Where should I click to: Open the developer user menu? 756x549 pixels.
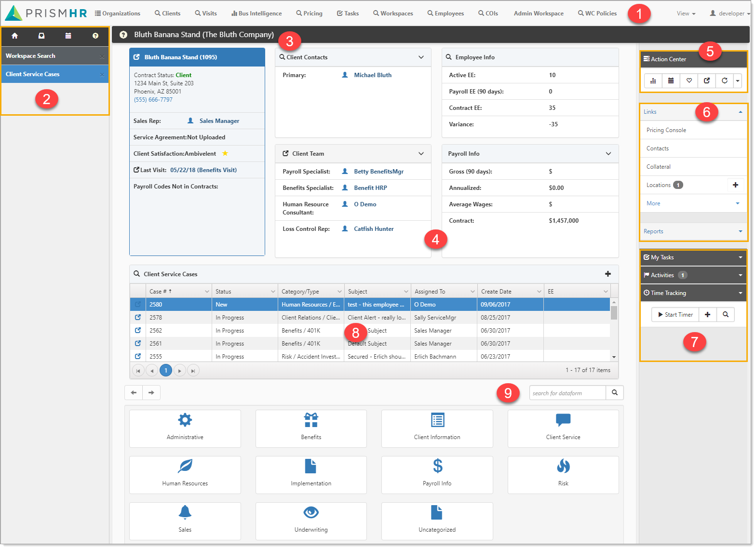pyautogui.click(x=729, y=13)
